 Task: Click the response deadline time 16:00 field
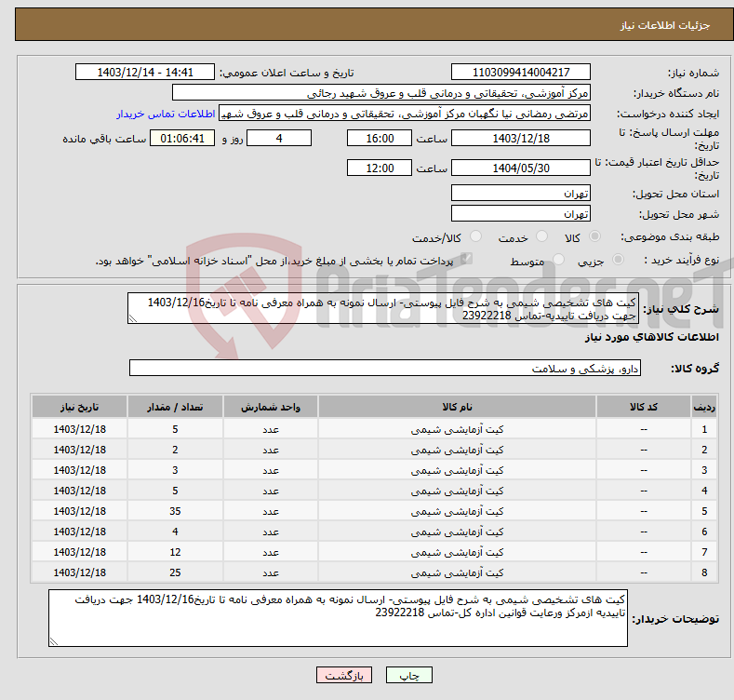[380, 138]
